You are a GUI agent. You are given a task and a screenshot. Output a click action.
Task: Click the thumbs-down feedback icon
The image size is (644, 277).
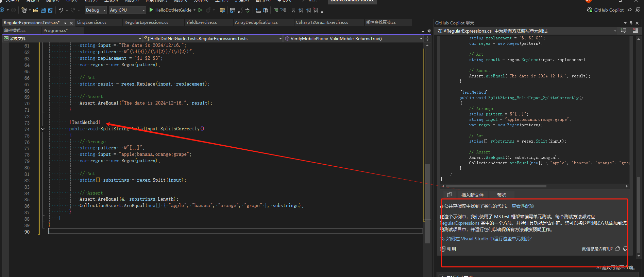click(625, 248)
